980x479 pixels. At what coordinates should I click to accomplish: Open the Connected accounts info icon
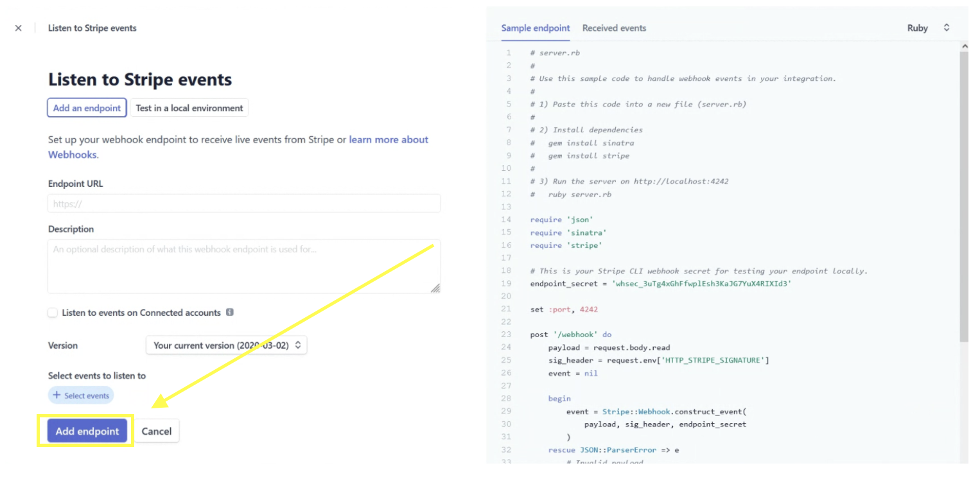[x=230, y=313]
